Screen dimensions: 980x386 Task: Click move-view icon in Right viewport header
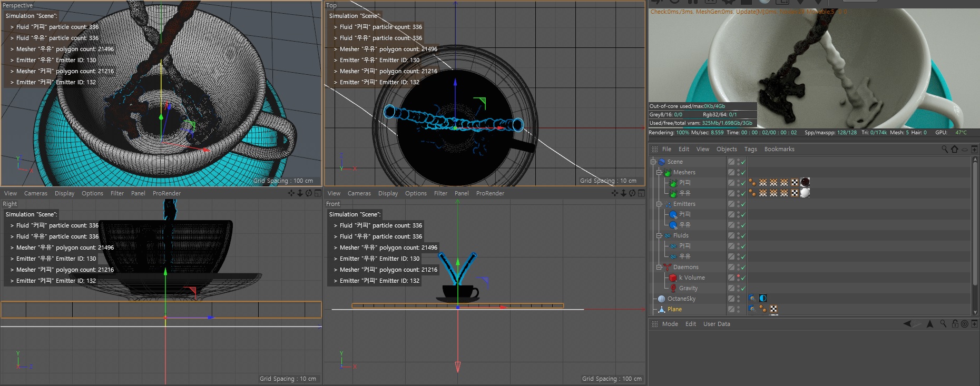291,193
